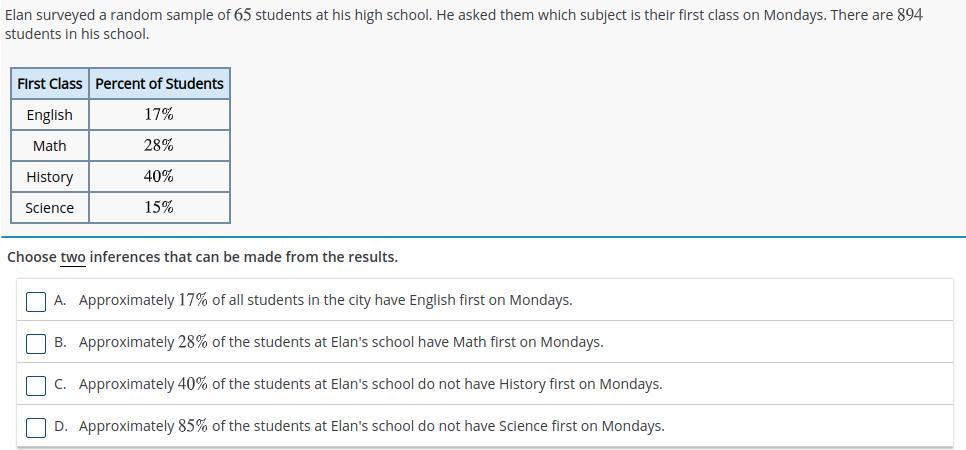This screenshot has height=450, width=966.
Task: Check the box for option A
Action: click(x=36, y=301)
